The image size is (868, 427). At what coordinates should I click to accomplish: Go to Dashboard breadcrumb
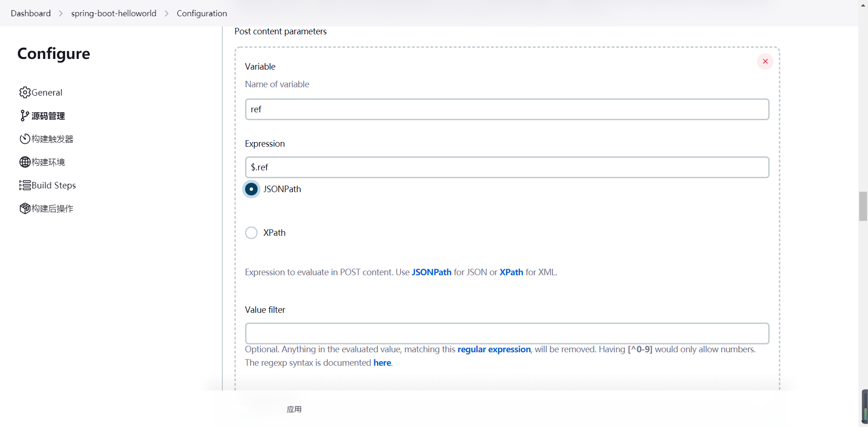coord(31,13)
